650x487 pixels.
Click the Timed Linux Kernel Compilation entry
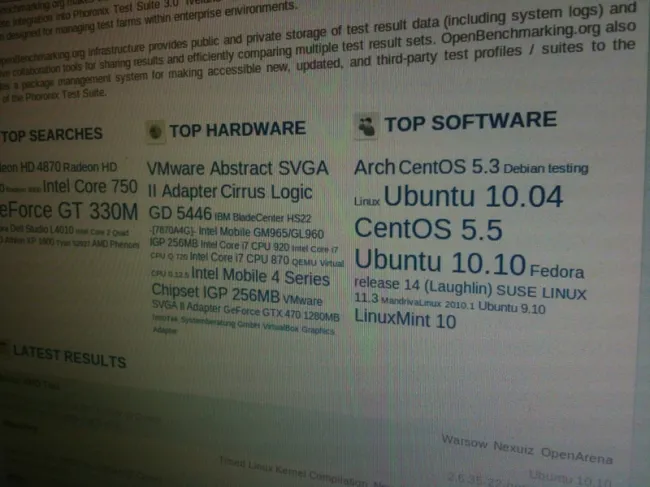[x=293, y=471]
